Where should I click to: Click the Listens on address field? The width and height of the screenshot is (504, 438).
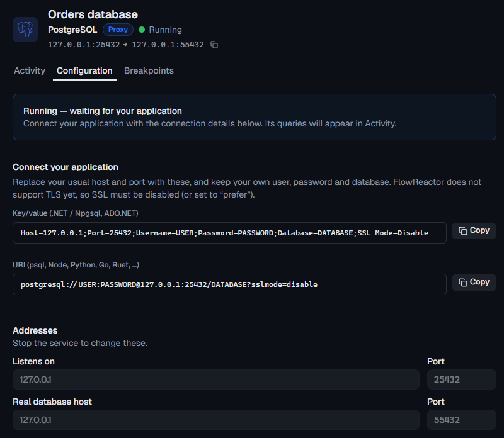pos(216,379)
